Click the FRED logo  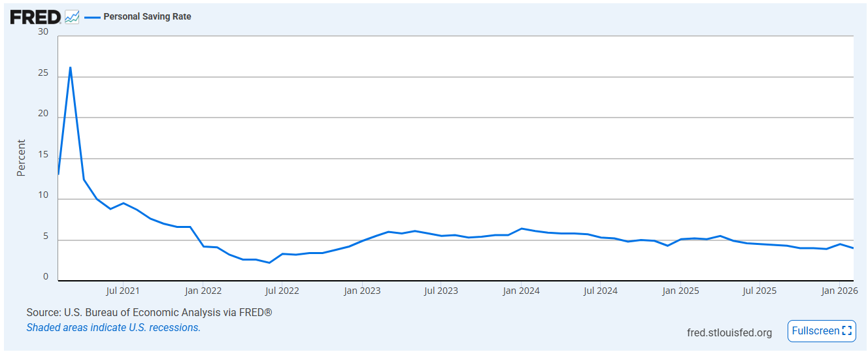[x=35, y=17]
